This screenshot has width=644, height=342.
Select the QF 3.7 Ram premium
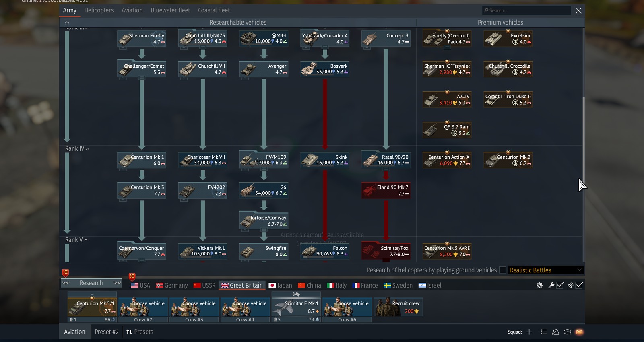coord(447,130)
